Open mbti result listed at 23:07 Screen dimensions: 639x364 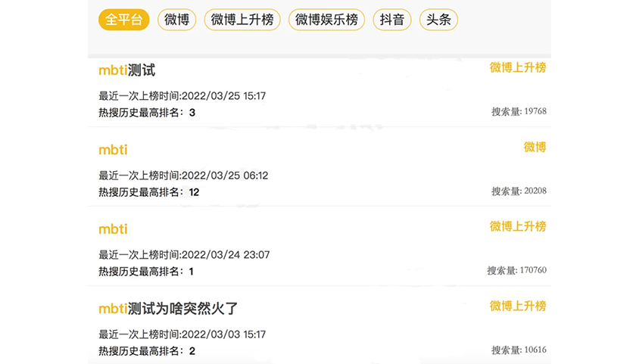coord(113,229)
